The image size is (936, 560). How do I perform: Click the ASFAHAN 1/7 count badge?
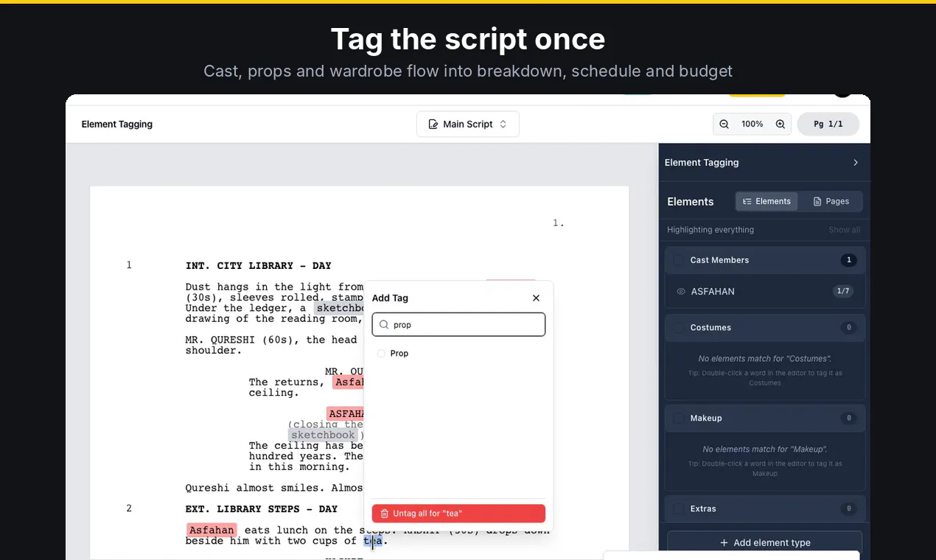843,292
